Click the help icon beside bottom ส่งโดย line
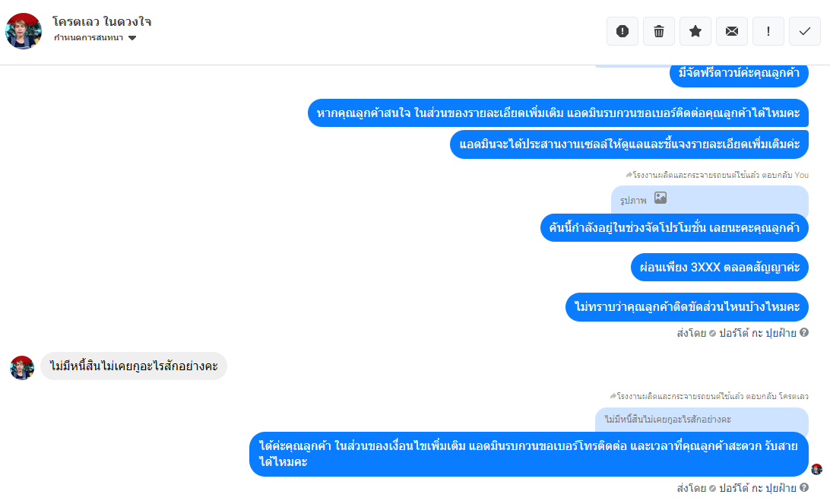The width and height of the screenshot is (830, 504). point(804,487)
